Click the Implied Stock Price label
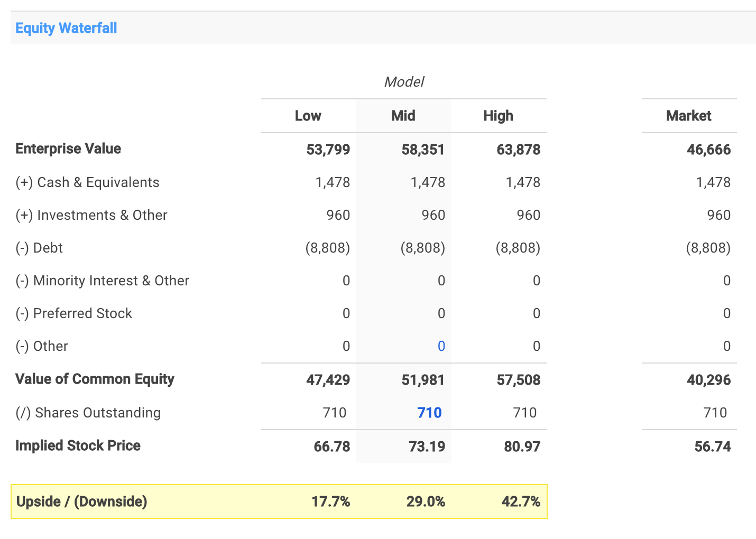The image size is (756, 539). point(78,445)
